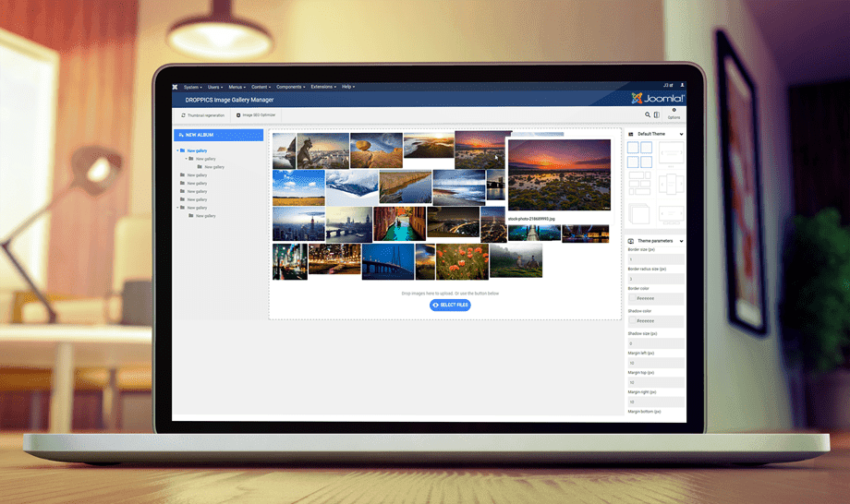Image resolution: width=850 pixels, height=504 pixels.
Task: Collapse the Theme parameters section
Action: click(x=681, y=241)
